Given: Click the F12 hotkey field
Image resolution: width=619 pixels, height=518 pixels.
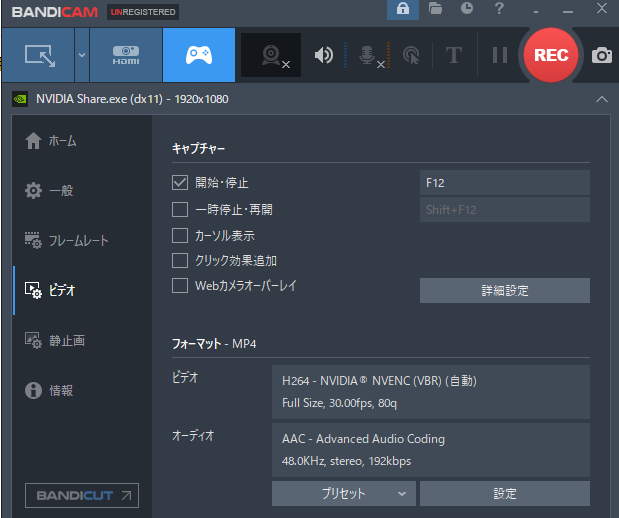Looking at the screenshot, I should (x=505, y=183).
